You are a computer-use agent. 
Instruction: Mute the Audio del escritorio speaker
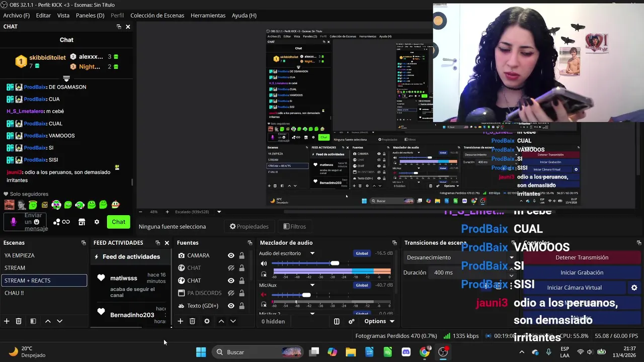264,263
